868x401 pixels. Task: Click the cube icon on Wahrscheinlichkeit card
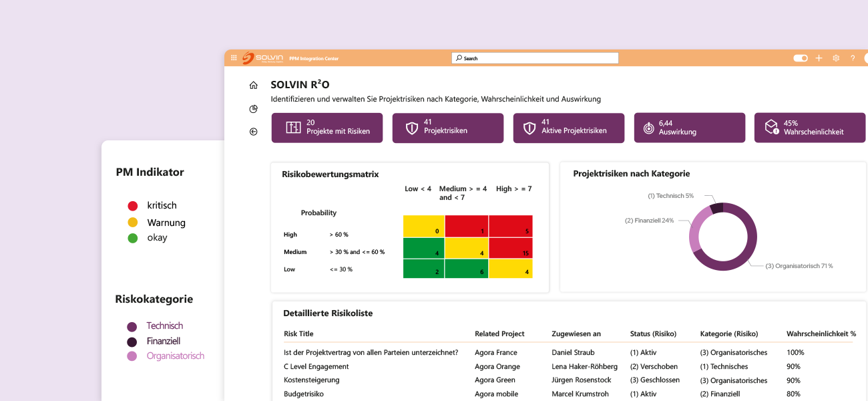point(772,127)
